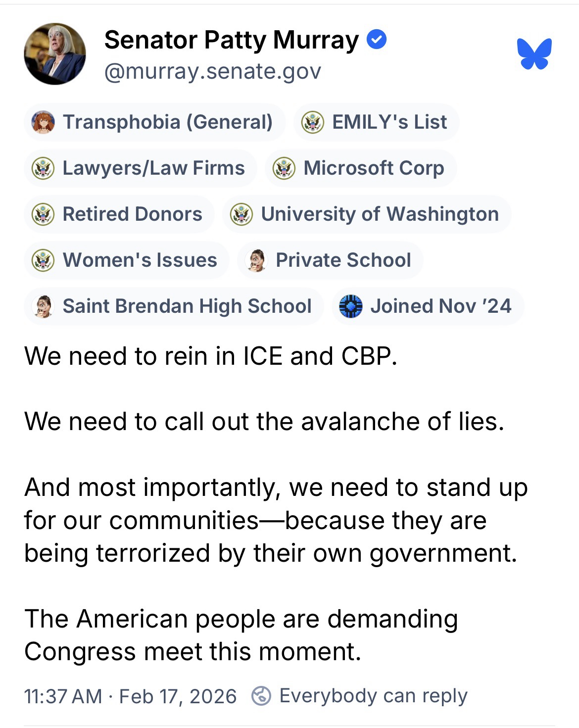Open Senator Patty Murray's profile avatar
579x728 pixels.
point(55,54)
